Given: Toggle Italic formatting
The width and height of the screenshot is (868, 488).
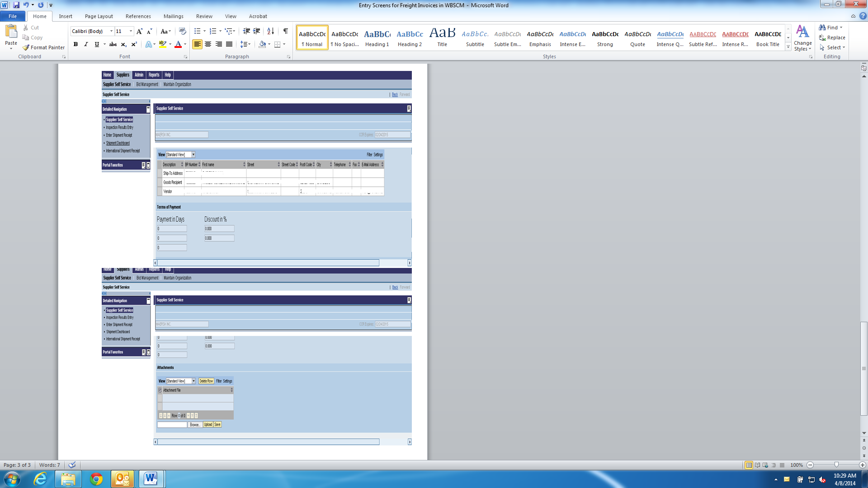Looking at the screenshot, I should click(x=86, y=44).
